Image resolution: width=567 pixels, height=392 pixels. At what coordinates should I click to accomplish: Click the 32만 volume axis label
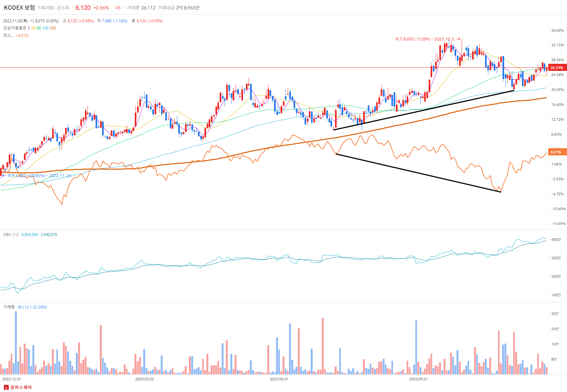click(x=555, y=314)
